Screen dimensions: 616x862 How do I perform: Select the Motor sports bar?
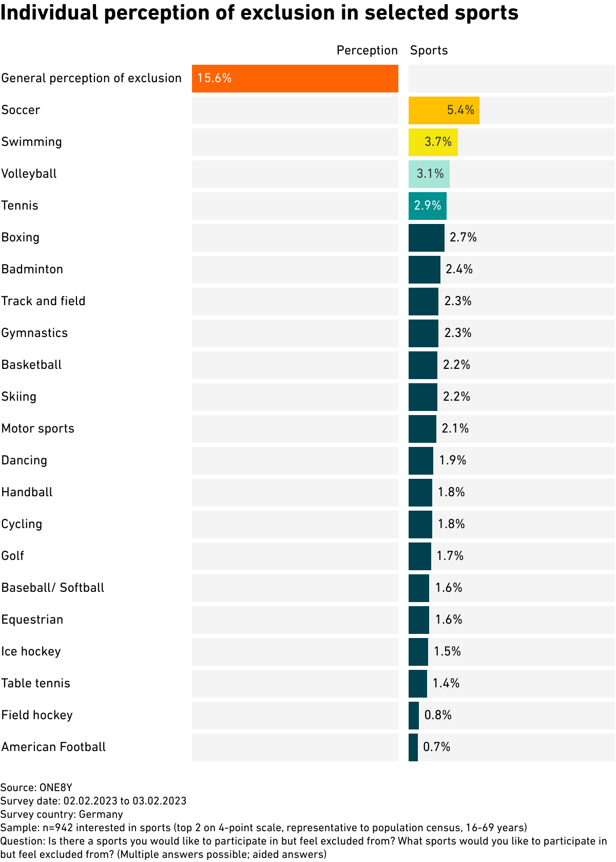[x=422, y=429]
